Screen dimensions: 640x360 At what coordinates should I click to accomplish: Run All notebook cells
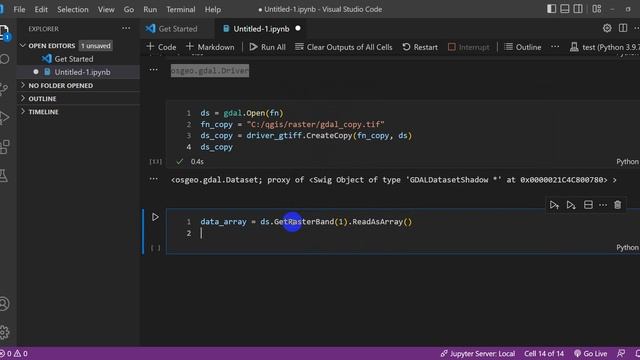coord(268,47)
